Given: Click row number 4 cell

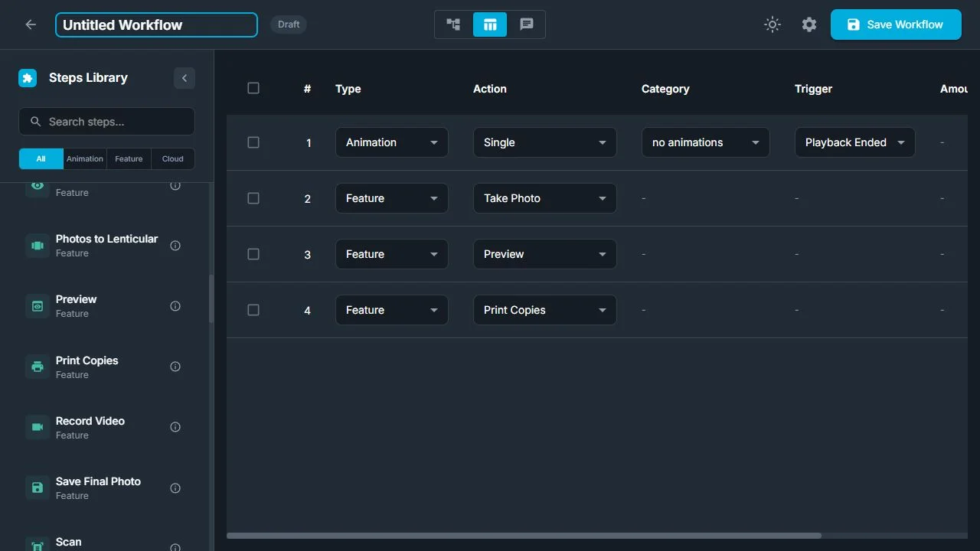Looking at the screenshot, I should coord(308,311).
